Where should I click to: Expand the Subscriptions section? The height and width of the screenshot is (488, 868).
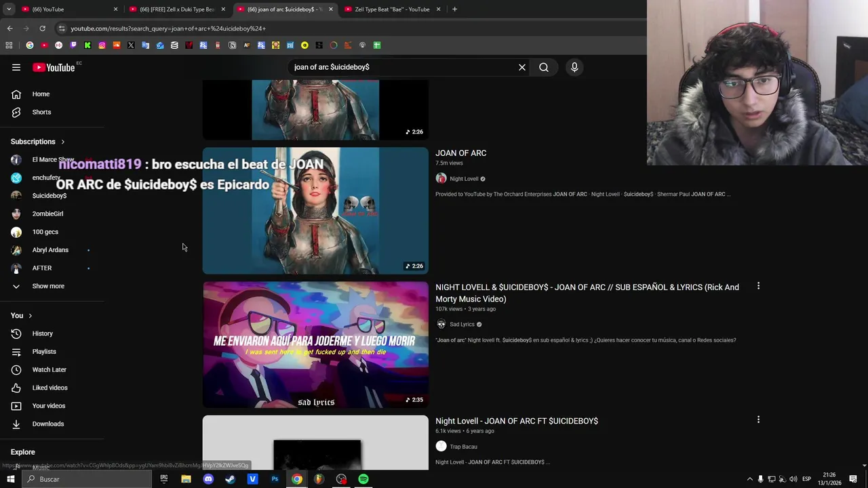[38, 142]
